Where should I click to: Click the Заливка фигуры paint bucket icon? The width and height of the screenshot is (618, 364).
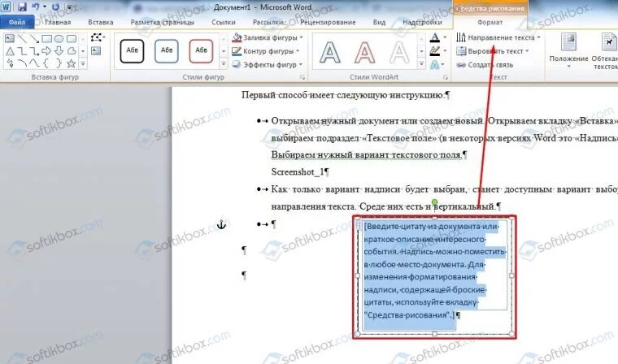(x=237, y=37)
